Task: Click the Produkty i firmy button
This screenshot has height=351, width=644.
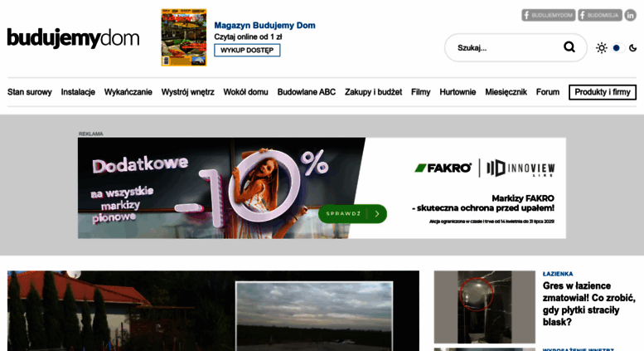Action: click(602, 92)
